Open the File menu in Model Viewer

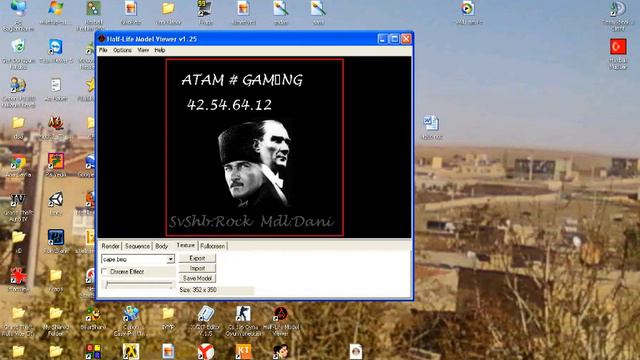click(103, 50)
